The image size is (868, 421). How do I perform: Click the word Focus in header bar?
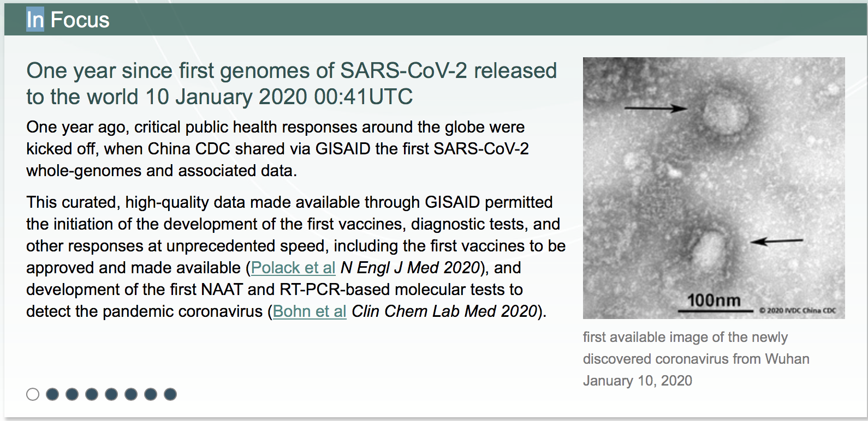coord(80,20)
